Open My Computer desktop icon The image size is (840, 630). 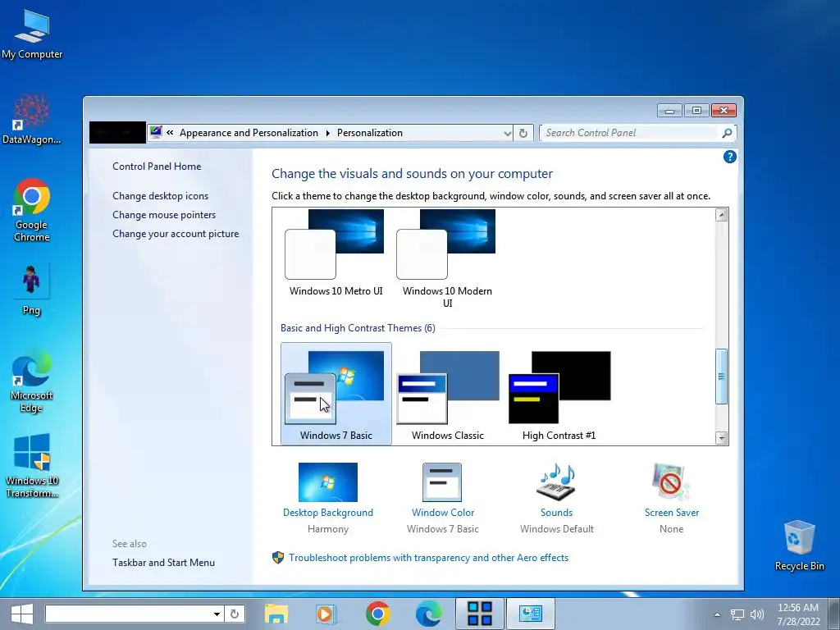click(x=32, y=34)
